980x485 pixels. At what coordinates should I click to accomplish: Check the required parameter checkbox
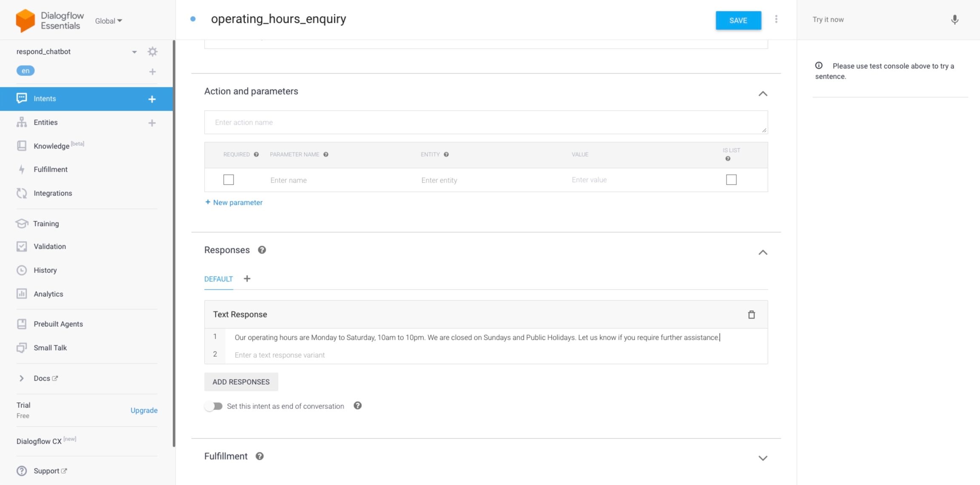click(x=228, y=180)
